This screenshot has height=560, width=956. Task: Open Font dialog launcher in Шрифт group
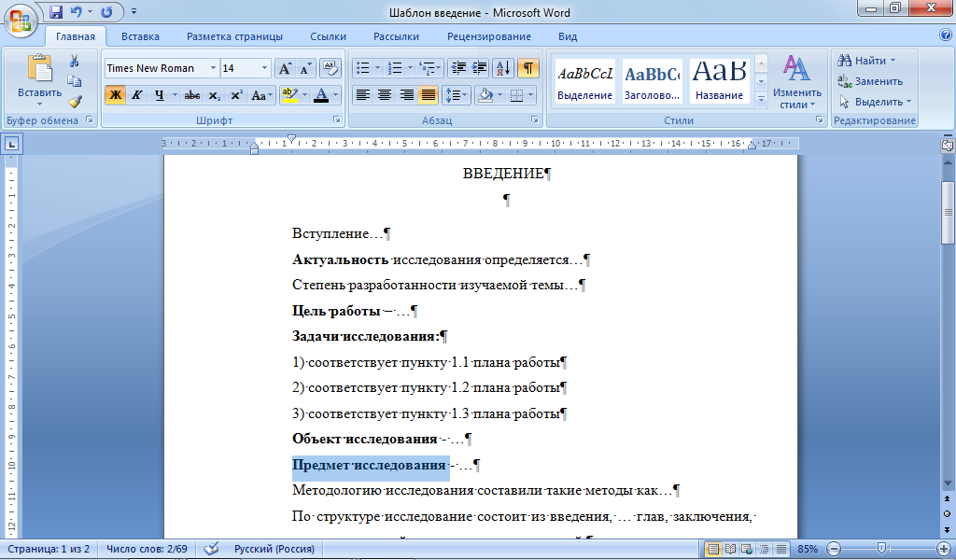(336, 120)
